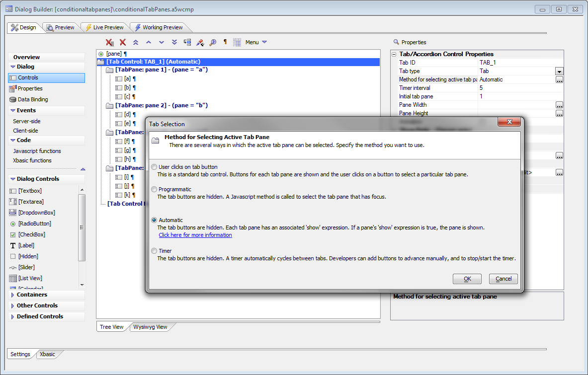
Task: Select the Automatic radio option
Action: (x=154, y=220)
